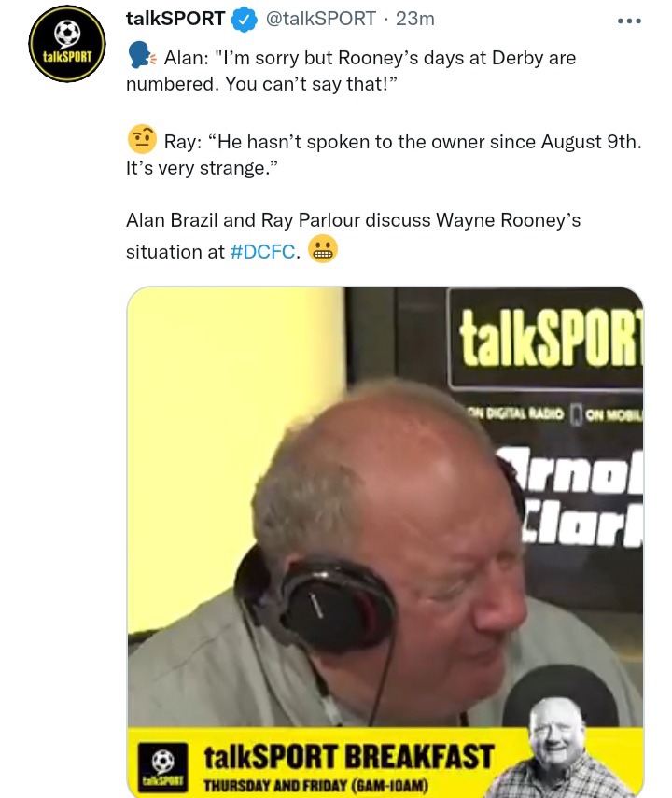
Task: Click the Ray quote tweet text
Action: pyautogui.click(x=385, y=155)
